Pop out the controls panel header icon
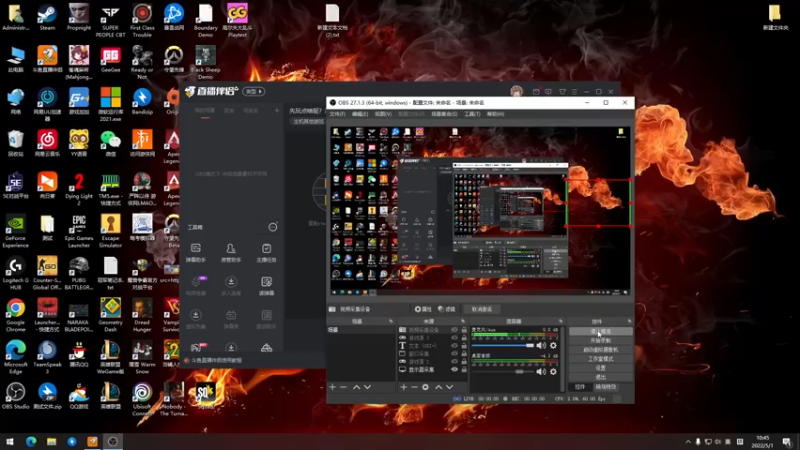This screenshot has width=800, height=450. click(629, 321)
